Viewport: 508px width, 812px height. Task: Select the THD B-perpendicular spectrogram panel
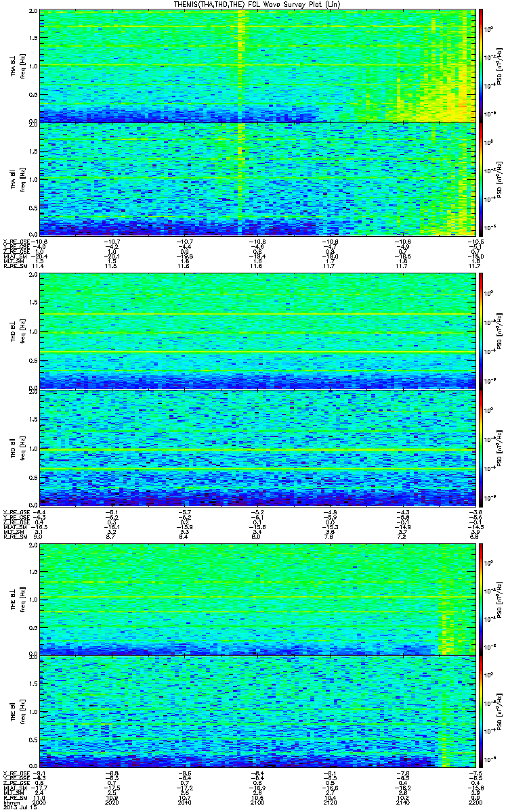pyautogui.click(x=258, y=331)
